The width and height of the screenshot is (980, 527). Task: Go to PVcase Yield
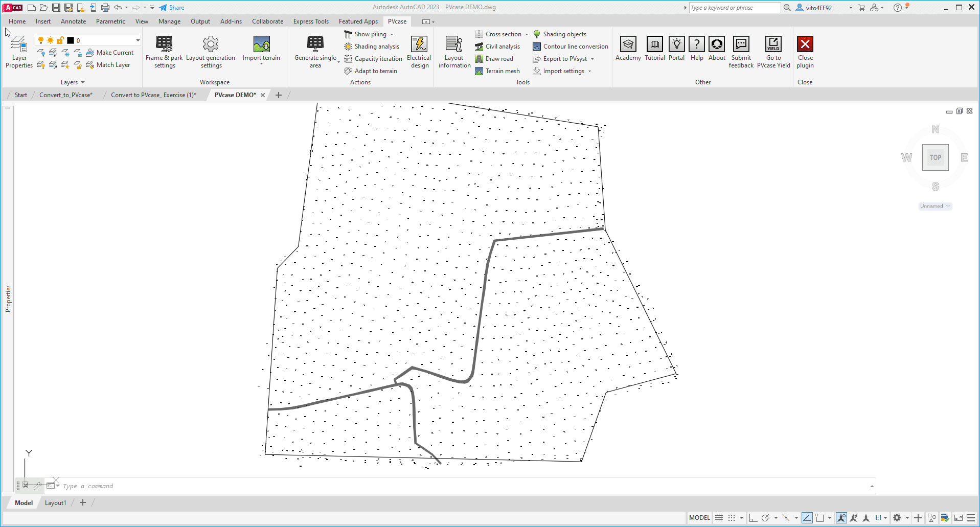click(773, 52)
